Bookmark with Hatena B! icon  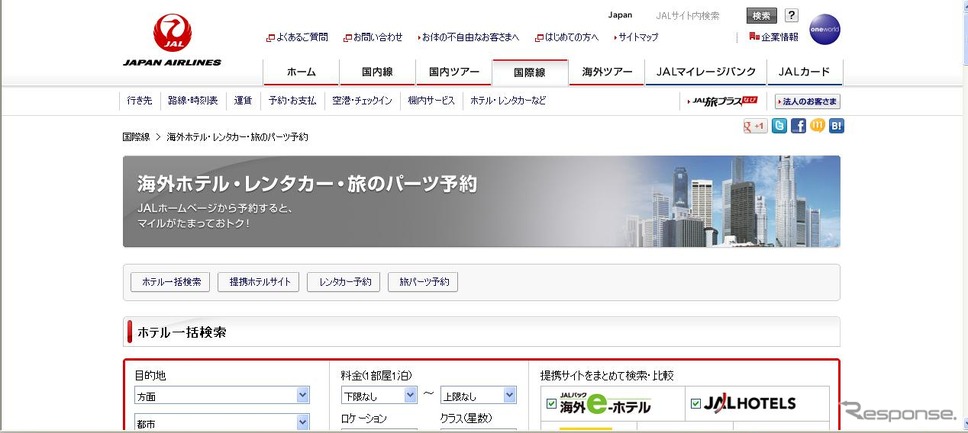(x=837, y=126)
